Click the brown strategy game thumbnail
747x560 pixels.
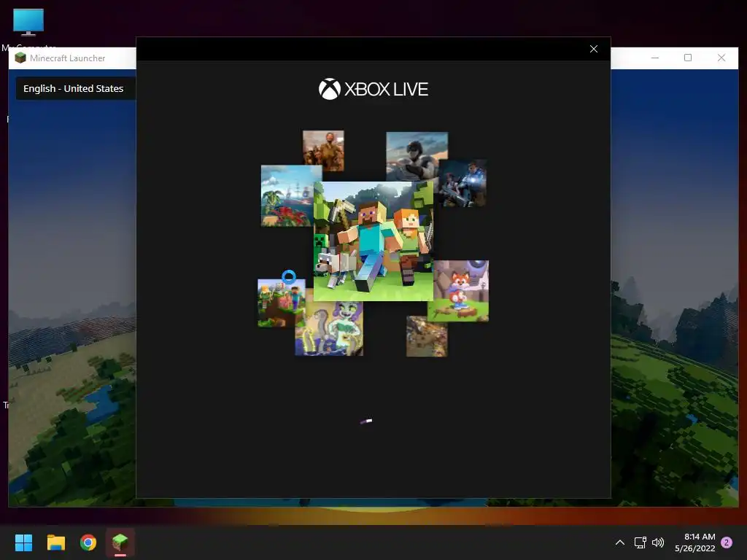pyautogui.click(x=427, y=336)
